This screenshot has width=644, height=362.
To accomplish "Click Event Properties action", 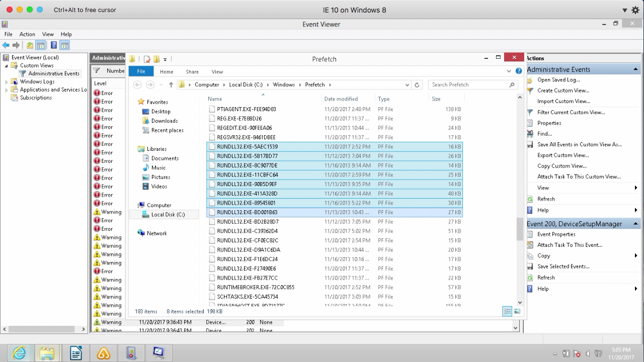I will tap(556, 234).
